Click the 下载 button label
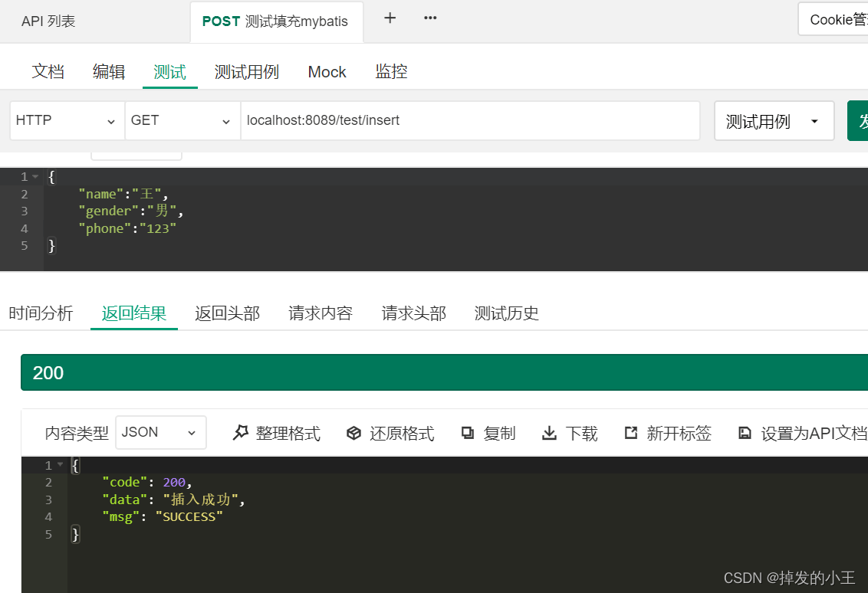Viewport: 868px width, 593px height. 581,433
